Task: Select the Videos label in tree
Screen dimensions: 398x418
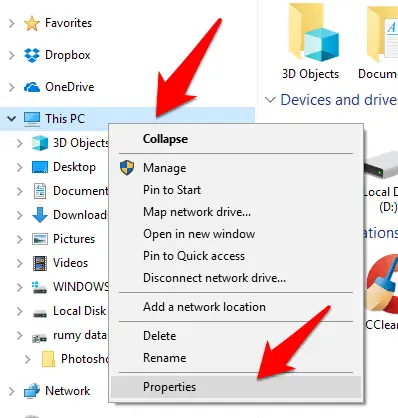Action: 70,263
